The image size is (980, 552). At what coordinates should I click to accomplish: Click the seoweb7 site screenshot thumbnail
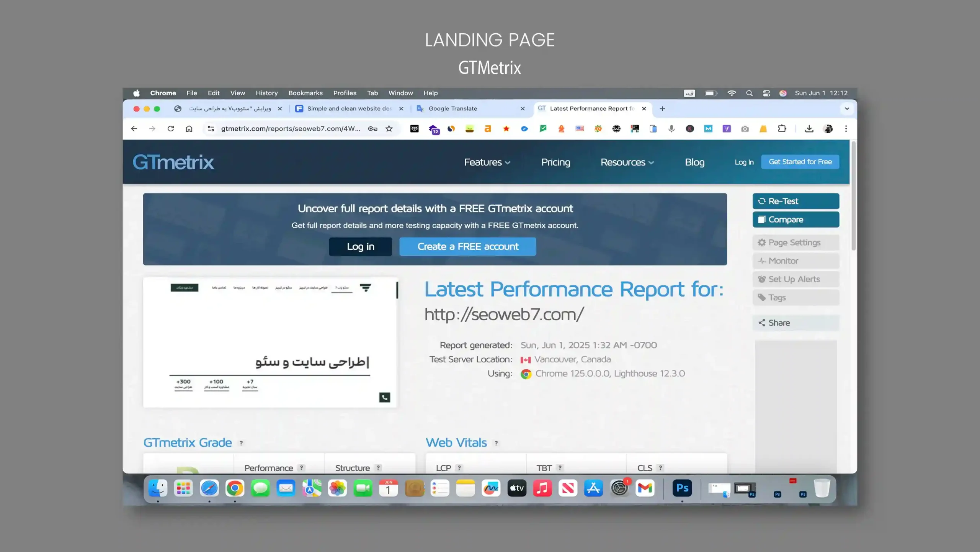click(271, 342)
